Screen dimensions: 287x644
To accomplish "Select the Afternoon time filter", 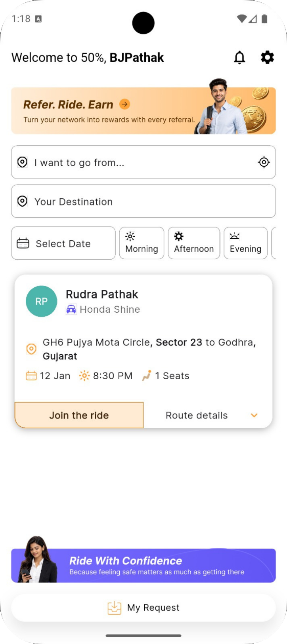I will tap(194, 243).
